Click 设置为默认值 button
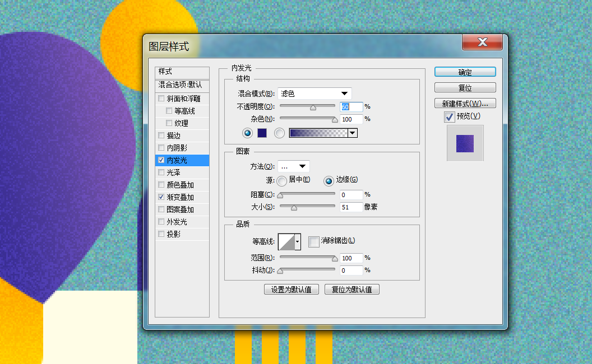This screenshot has height=364, width=592. 292,290
